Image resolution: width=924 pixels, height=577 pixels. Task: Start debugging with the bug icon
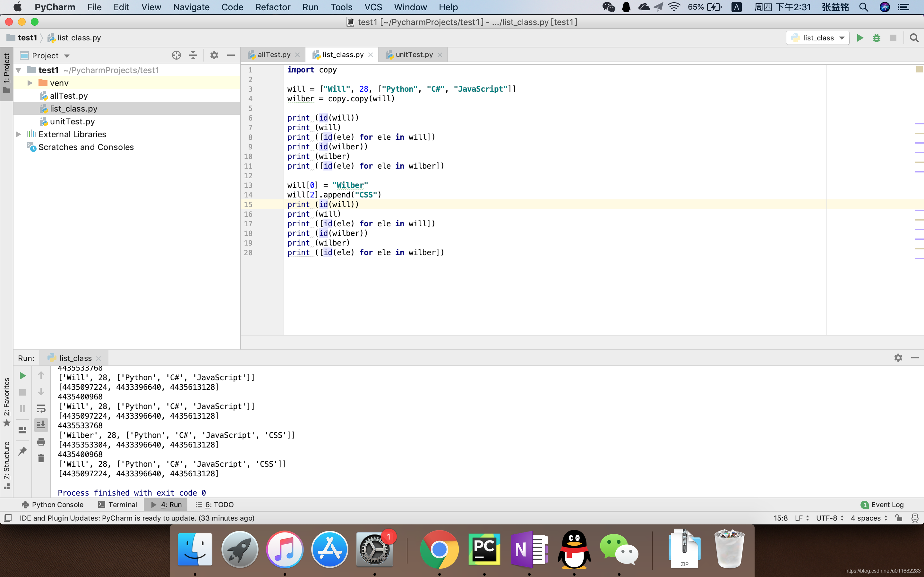(876, 38)
